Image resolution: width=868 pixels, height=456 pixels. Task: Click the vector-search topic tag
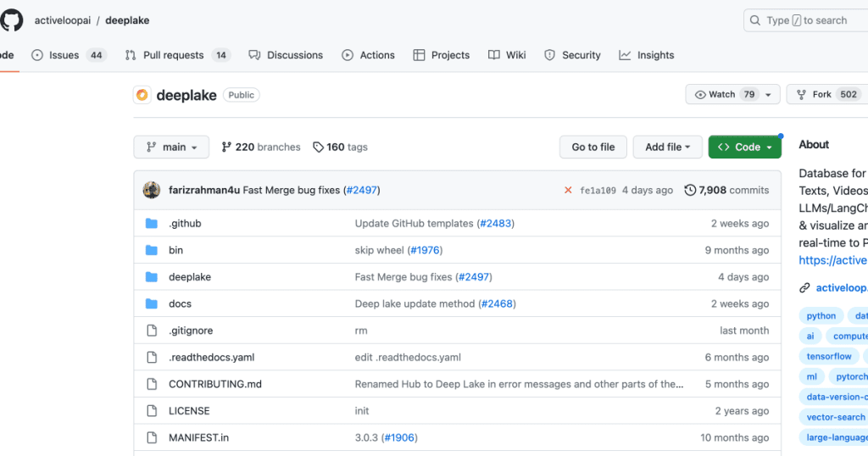tap(834, 417)
